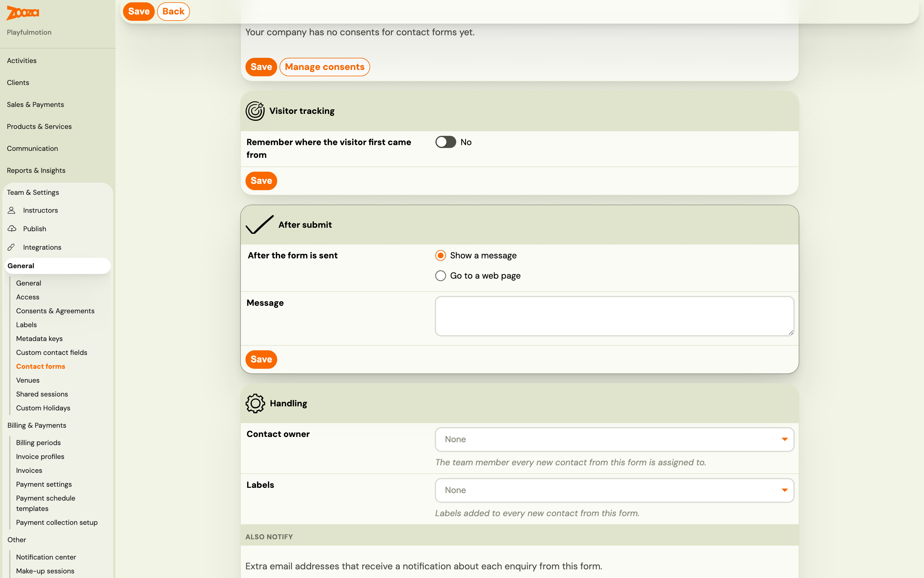Click into the Message text area

click(614, 316)
